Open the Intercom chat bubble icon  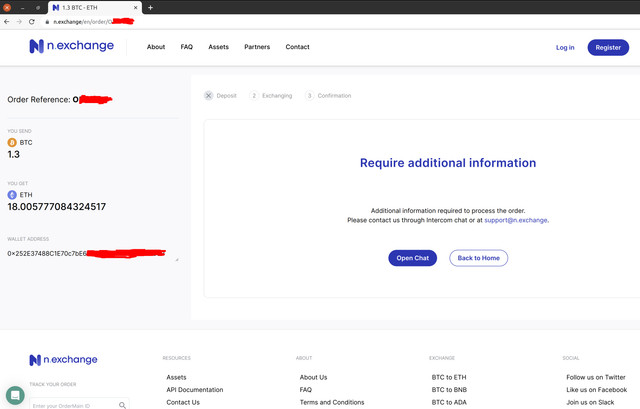coord(15,395)
